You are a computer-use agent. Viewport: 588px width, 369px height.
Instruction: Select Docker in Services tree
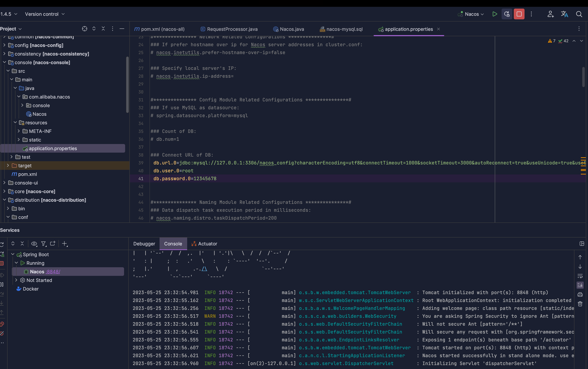click(x=27, y=289)
